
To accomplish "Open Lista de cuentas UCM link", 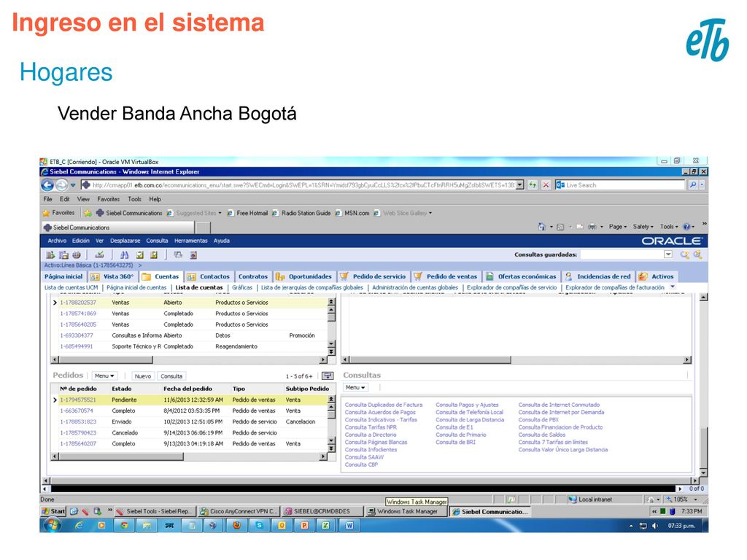I will tap(71, 287).
